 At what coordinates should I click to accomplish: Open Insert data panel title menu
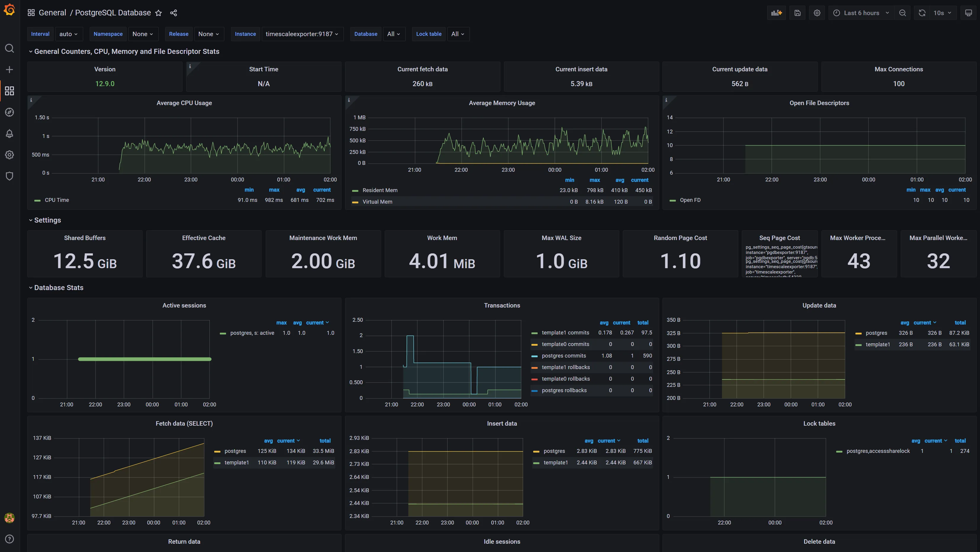pyautogui.click(x=502, y=424)
